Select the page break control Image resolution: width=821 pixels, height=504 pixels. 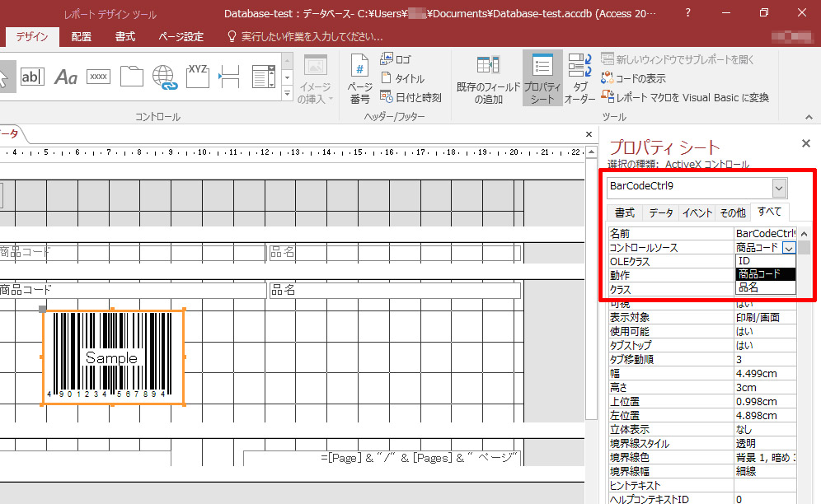(229, 77)
